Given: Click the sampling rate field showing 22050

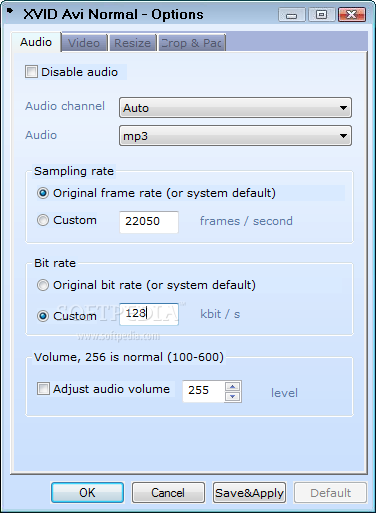Looking at the screenshot, I should tap(149, 221).
